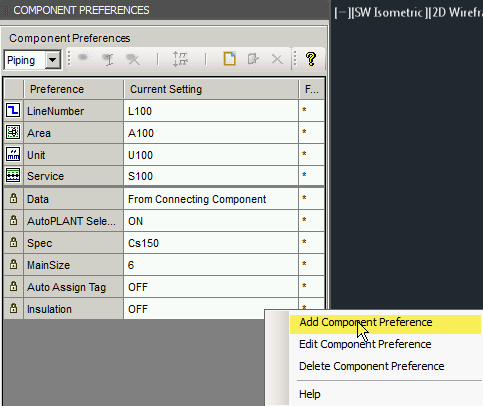This screenshot has height=406, width=483.
Task: Open Help from the context menu
Action: coord(310,394)
